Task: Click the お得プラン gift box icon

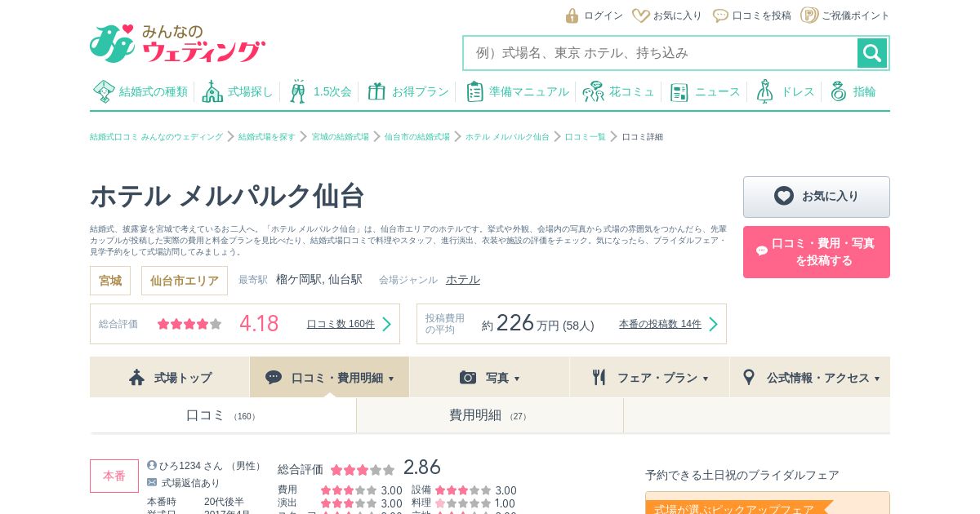Action: click(x=376, y=91)
